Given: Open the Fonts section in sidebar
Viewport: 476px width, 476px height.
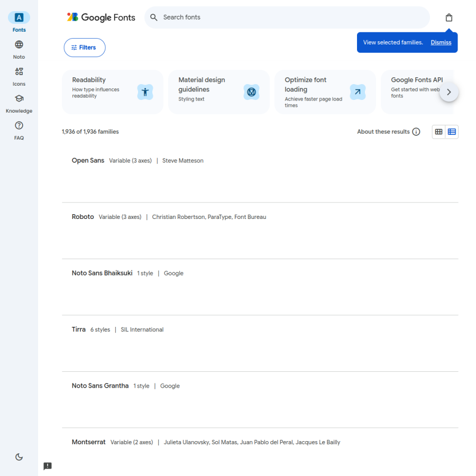Looking at the screenshot, I should (19, 22).
